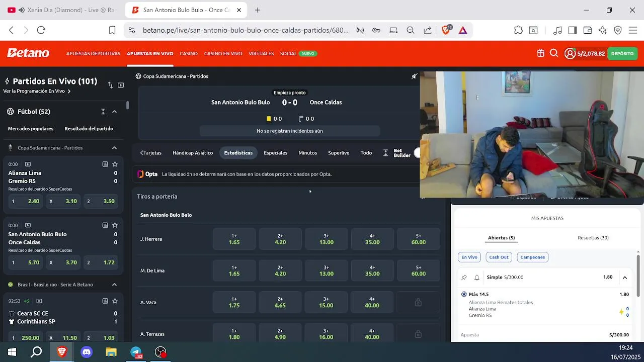Click the bookmark icon near address bar
Image resolution: width=644 pixels, height=362 pixels.
point(112,30)
